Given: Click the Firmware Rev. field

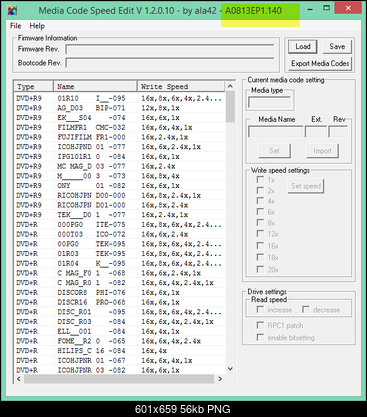Looking at the screenshot, I should point(170,49).
